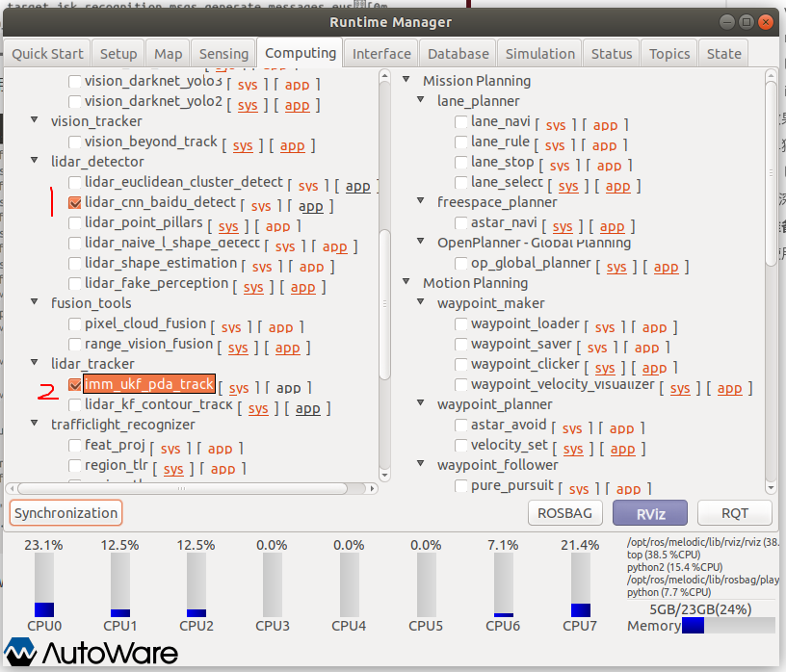Open the State tab
786x672 pixels.
(x=723, y=54)
